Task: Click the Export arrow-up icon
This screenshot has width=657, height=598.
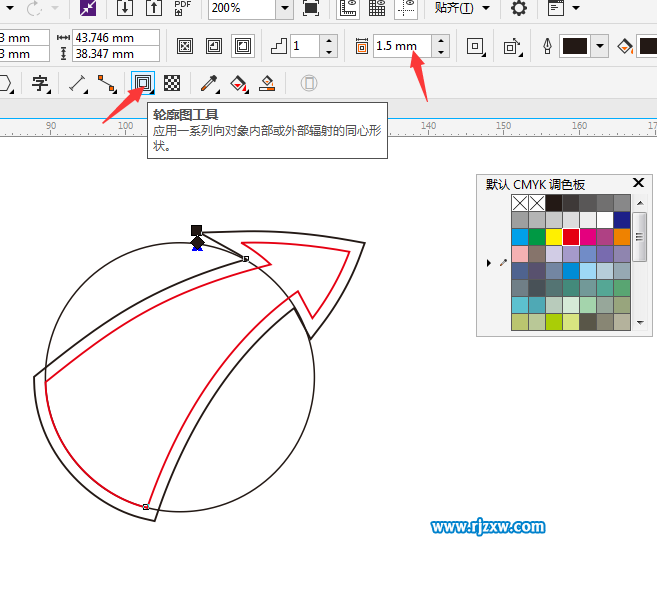Action: coord(154,8)
